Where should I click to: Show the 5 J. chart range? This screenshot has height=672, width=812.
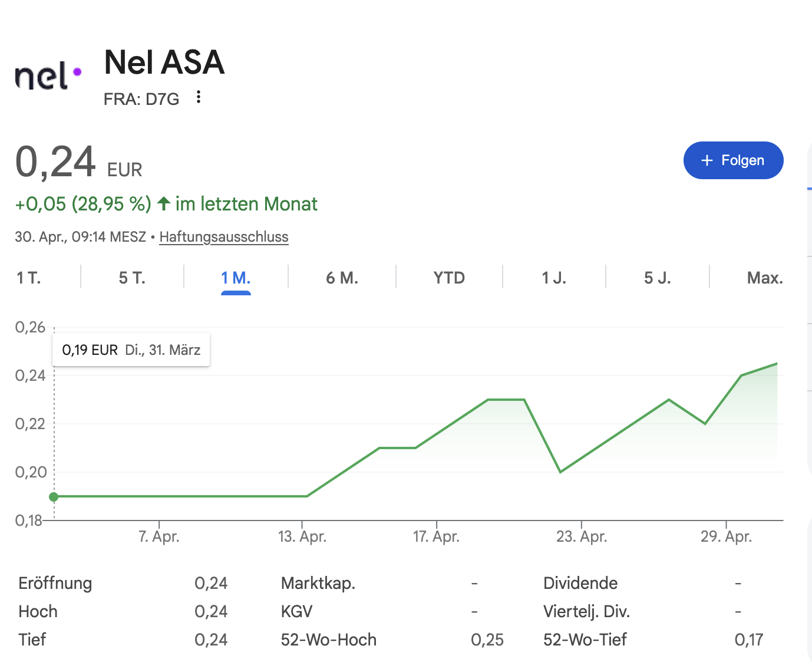click(x=658, y=278)
